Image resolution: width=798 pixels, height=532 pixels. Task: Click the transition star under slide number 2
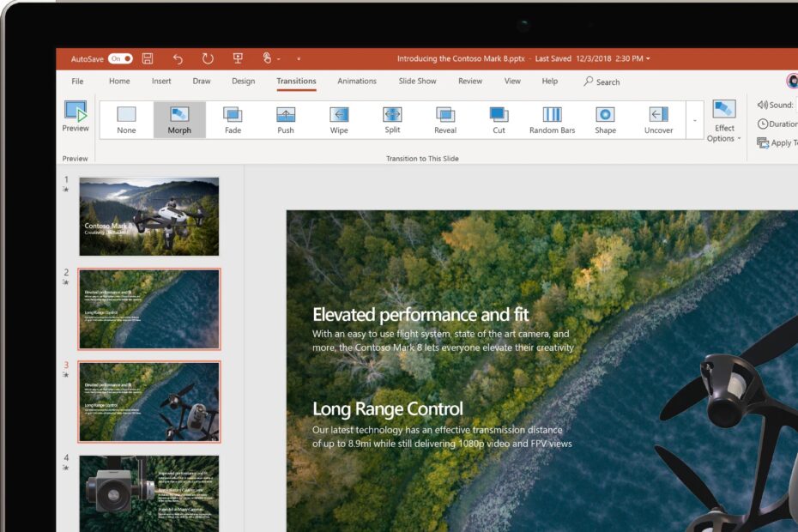(x=66, y=282)
